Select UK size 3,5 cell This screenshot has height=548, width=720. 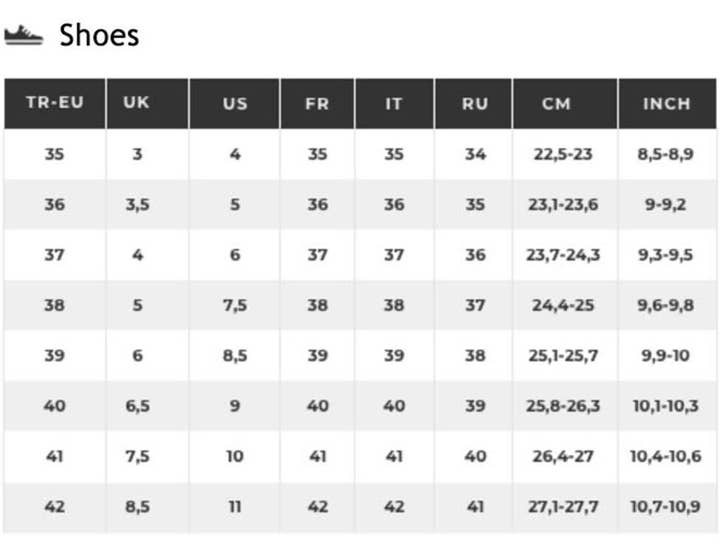(x=137, y=205)
